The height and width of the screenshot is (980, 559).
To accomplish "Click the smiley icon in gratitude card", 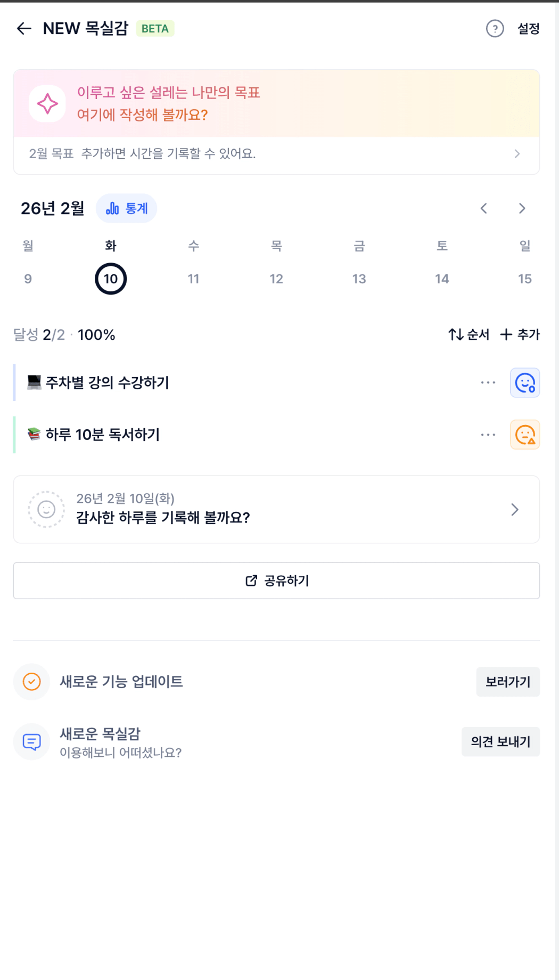I will coord(46,510).
